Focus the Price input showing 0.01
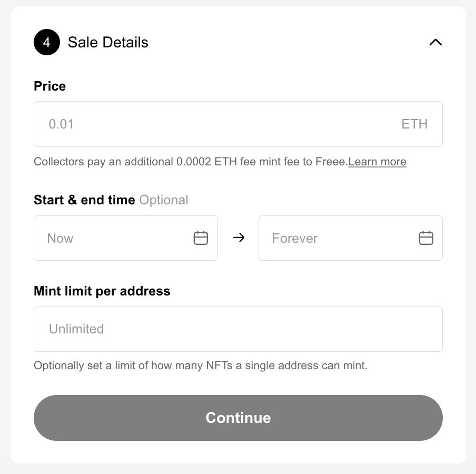The image size is (476, 474). click(211, 124)
